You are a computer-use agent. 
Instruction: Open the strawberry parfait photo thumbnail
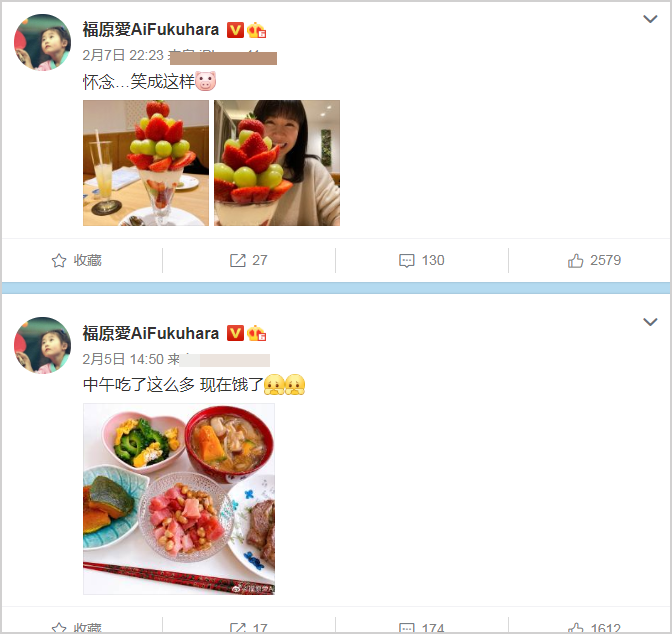tap(146, 163)
